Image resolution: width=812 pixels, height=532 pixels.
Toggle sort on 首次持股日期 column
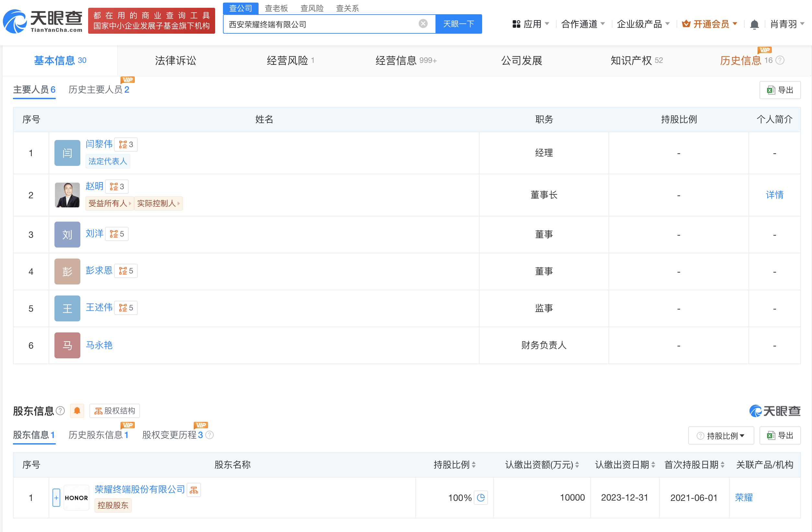722,464
